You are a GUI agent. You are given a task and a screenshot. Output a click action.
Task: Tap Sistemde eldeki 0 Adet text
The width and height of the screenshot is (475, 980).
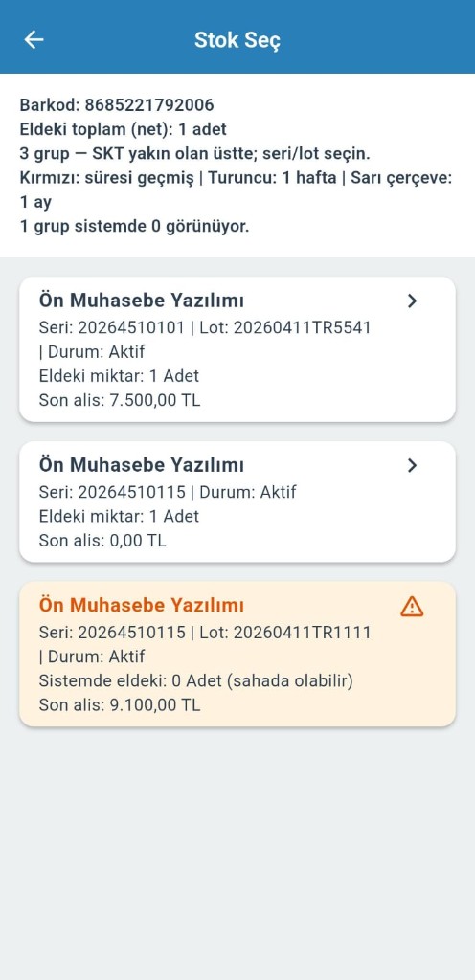(195, 680)
